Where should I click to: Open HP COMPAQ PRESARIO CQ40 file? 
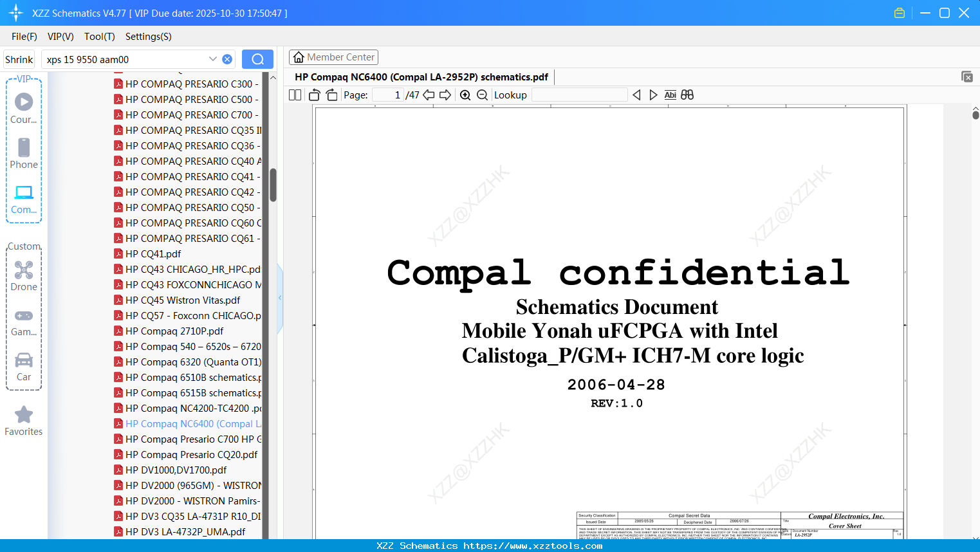click(x=187, y=161)
